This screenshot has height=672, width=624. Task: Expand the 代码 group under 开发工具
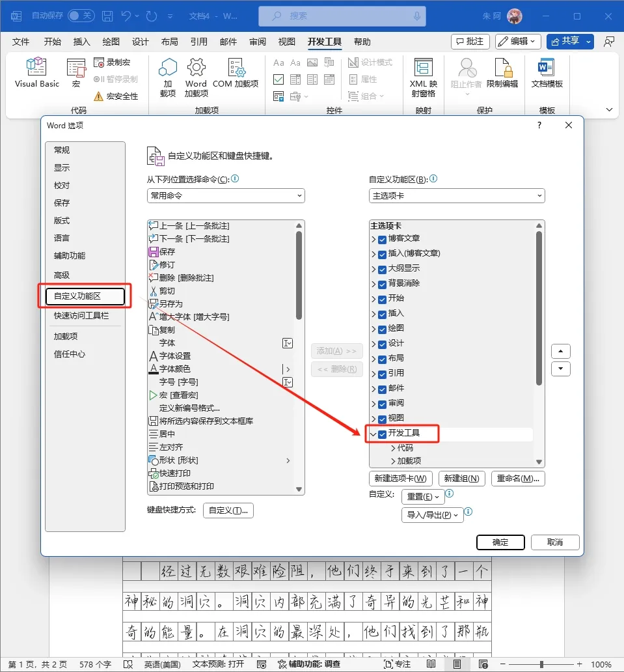(x=393, y=448)
